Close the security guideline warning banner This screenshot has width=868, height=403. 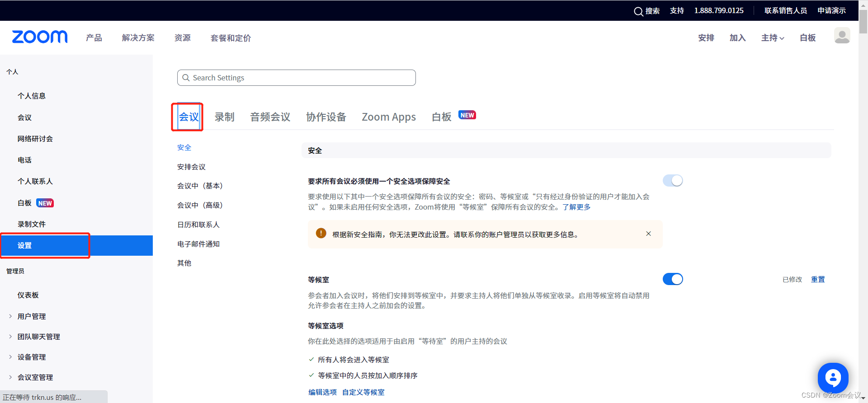pos(648,234)
